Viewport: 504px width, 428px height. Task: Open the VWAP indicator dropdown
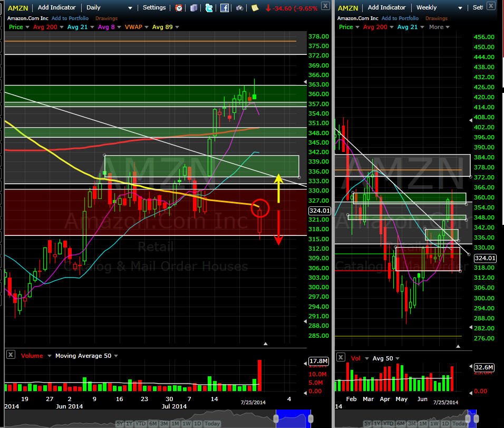pos(137,27)
